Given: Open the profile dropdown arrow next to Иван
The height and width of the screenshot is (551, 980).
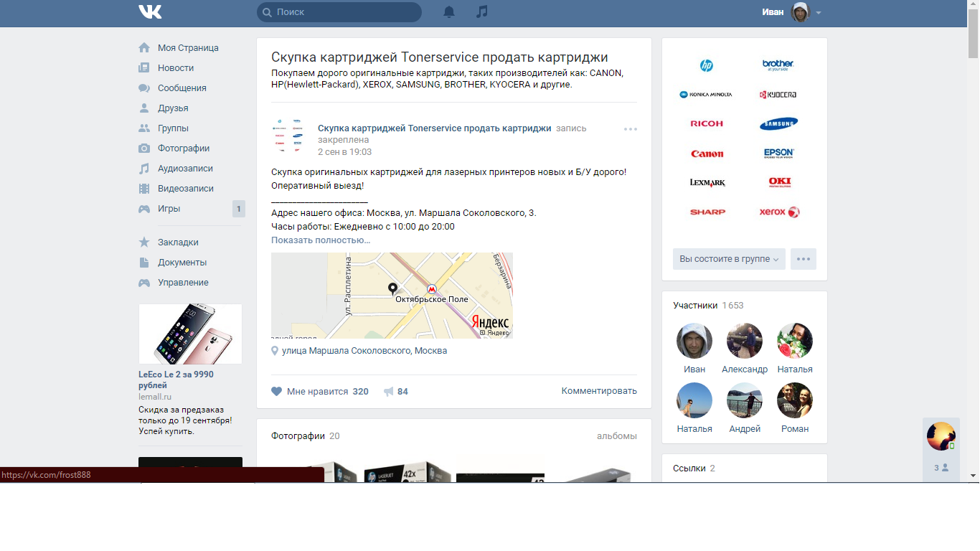Looking at the screenshot, I should (819, 13).
